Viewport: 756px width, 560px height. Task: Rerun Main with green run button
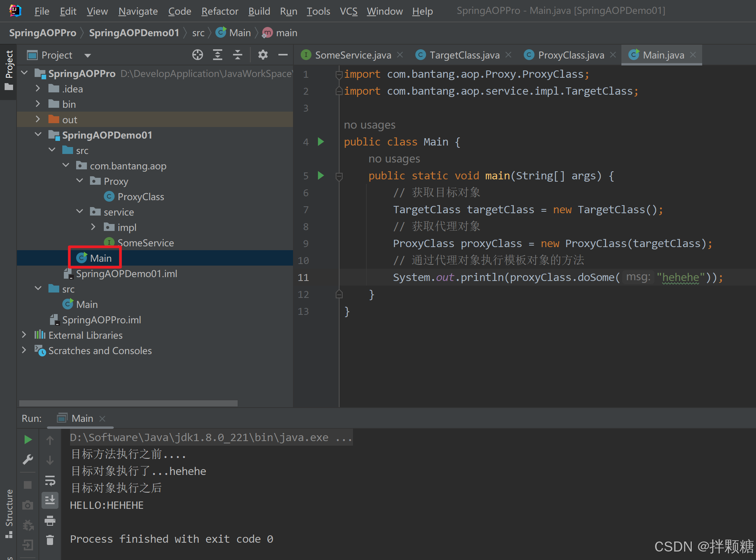click(x=28, y=440)
